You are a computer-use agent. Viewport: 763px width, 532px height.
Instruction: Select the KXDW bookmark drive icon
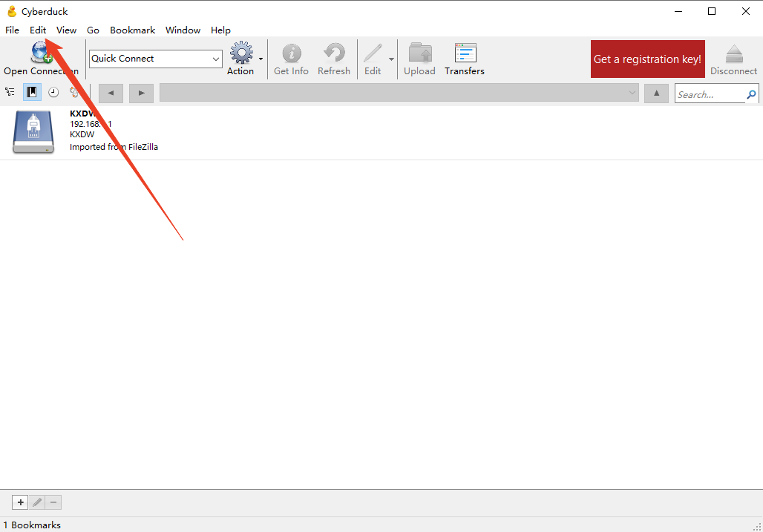coord(33,132)
